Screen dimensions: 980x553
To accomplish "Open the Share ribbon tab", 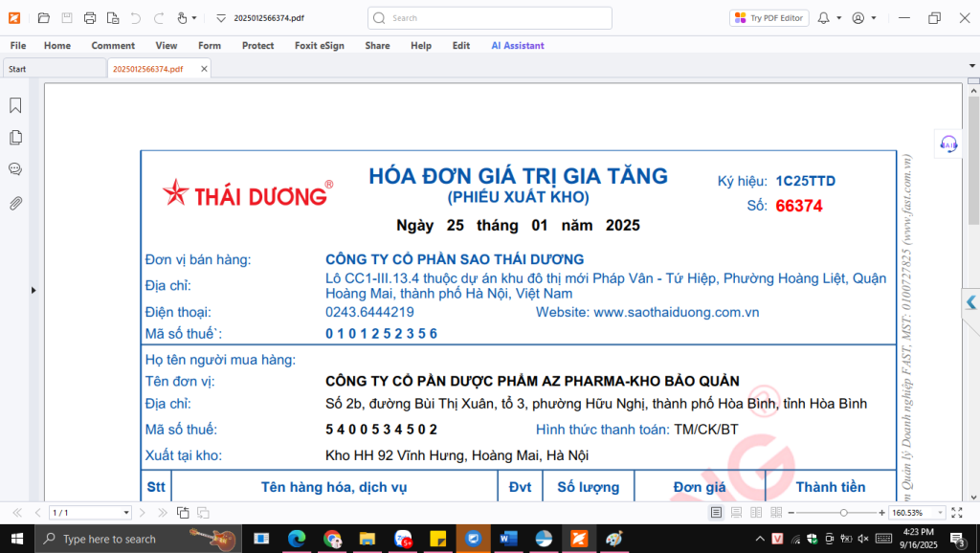I will click(x=377, y=46).
